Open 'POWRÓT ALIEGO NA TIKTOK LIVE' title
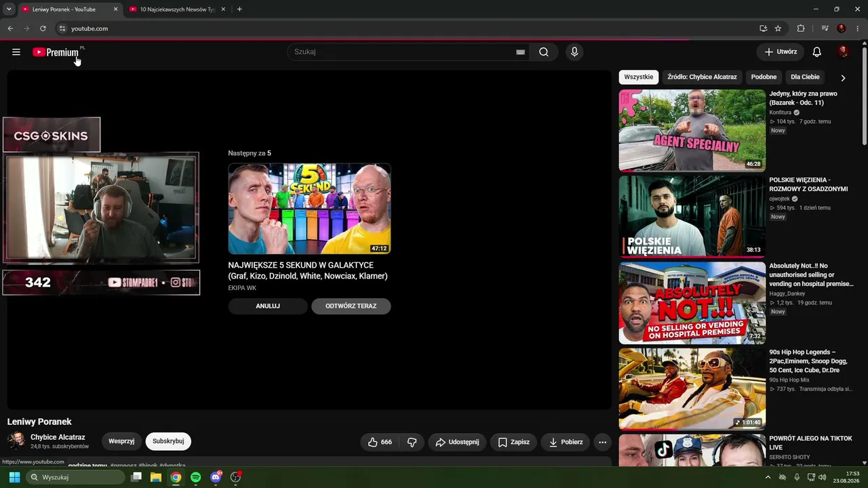 pyautogui.click(x=810, y=443)
